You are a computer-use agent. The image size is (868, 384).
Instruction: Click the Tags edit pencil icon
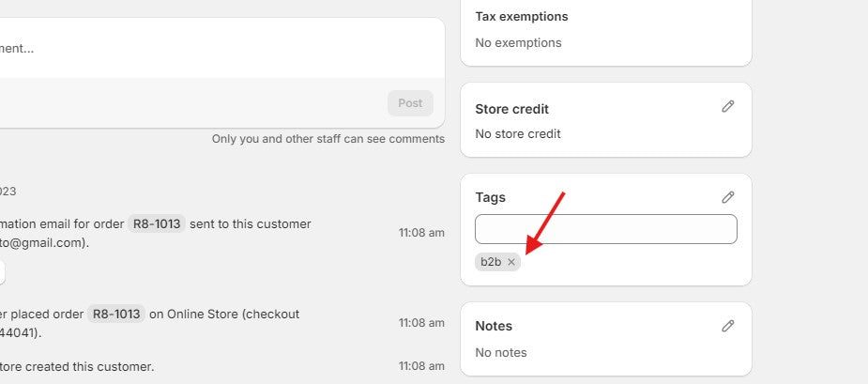point(727,197)
